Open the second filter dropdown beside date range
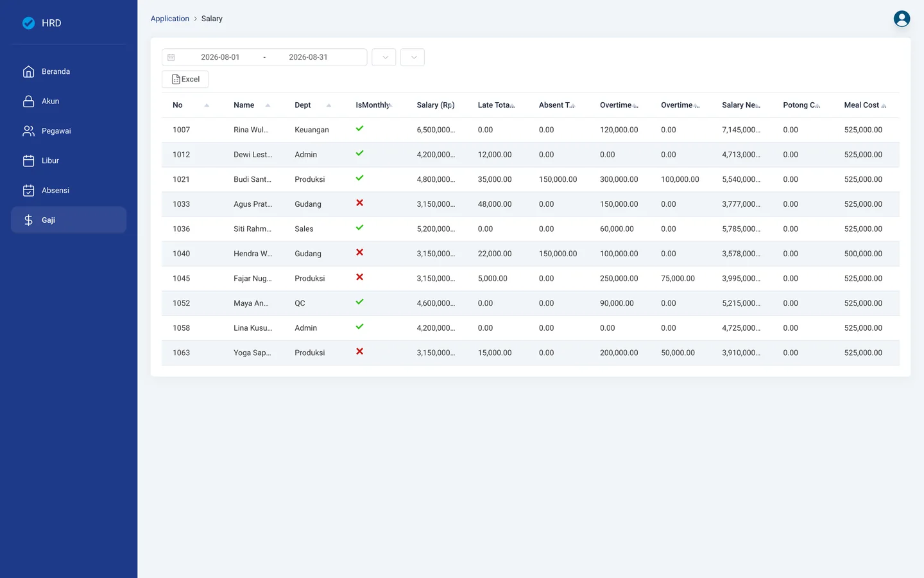Image resolution: width=924 pixels, height=578 pixels. (413, 57)
